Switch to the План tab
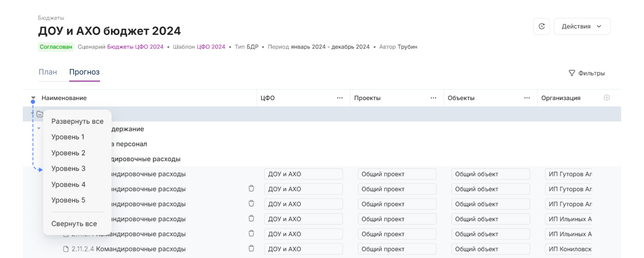Viewport: 644px width, 258px height. (48, 72)
